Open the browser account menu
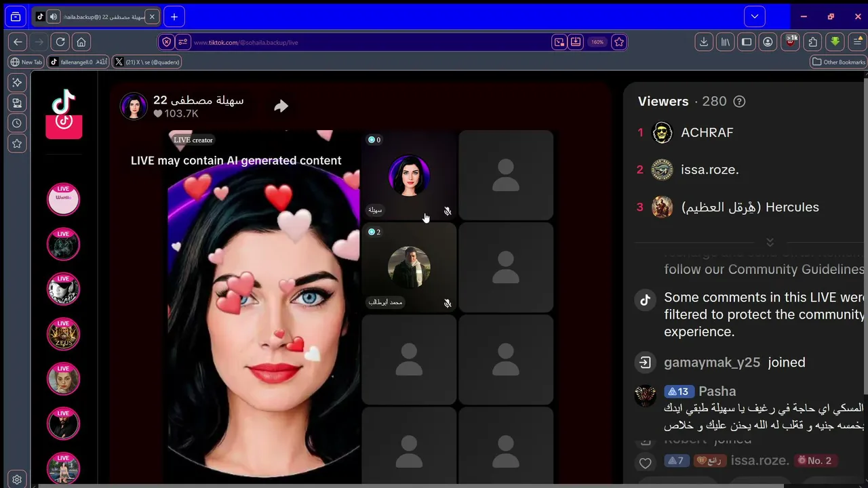 [768, 42]
